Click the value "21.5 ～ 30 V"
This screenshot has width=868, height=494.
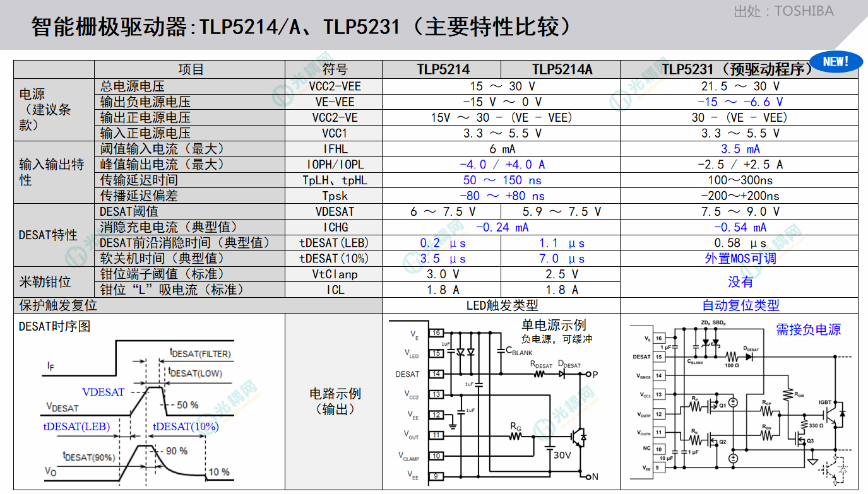pos(739,86)
